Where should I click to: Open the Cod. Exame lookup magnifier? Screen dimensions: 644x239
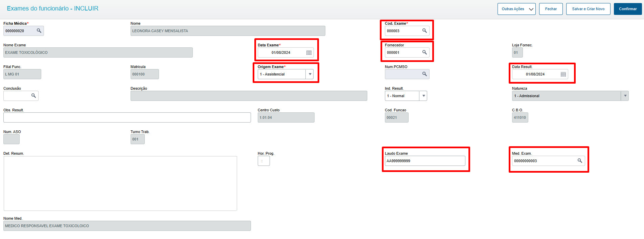click(424, 31)
